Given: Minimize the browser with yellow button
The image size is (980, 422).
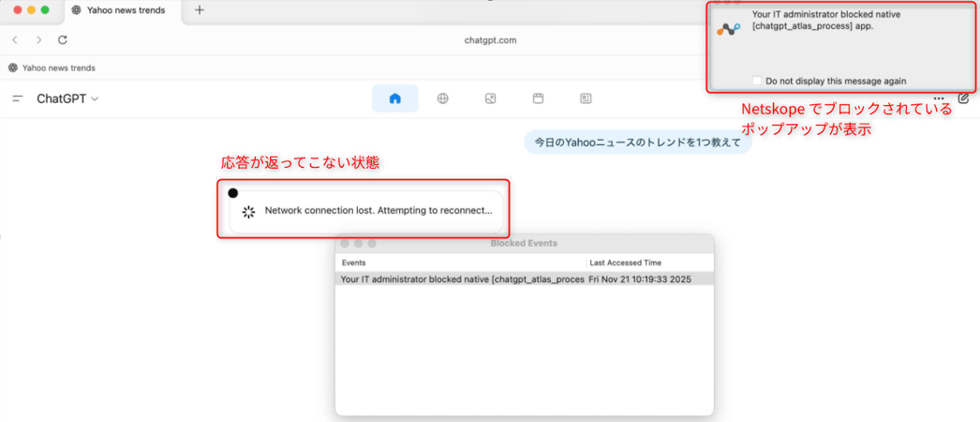Looking at the screenshot, I should click(31, 10).
